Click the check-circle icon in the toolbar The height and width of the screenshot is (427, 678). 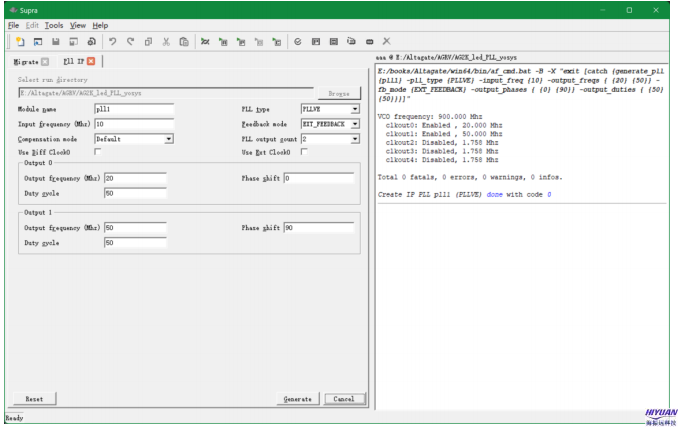pos(297,41)
